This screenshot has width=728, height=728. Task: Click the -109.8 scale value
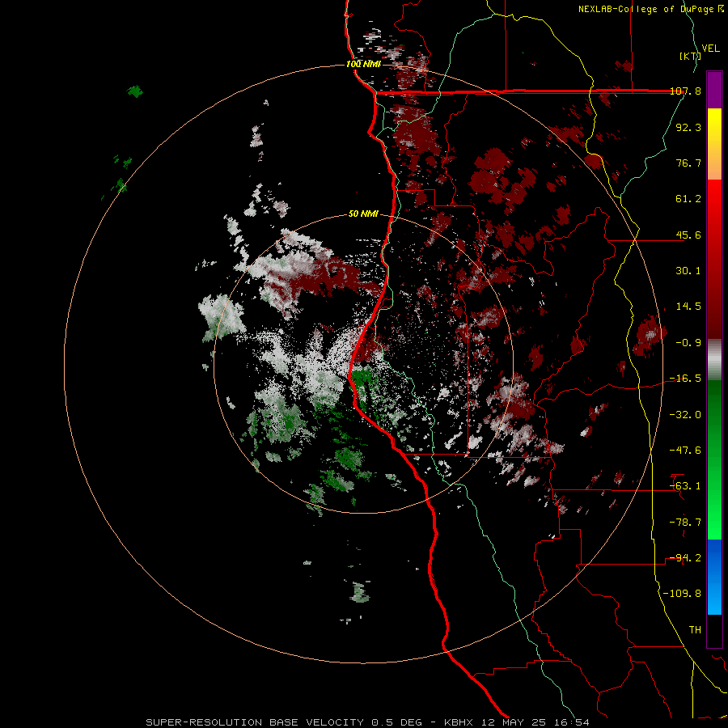tap(682, 594)
